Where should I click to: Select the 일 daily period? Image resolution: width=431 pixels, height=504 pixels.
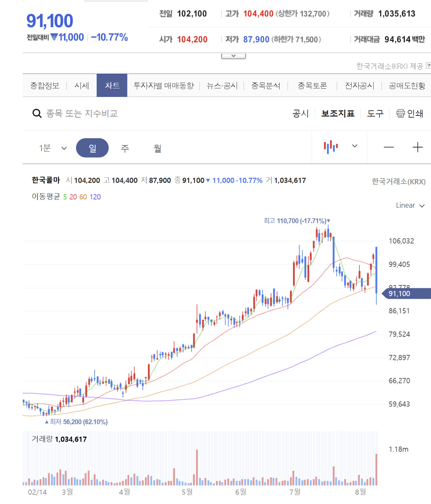click(x=92, y=148)
